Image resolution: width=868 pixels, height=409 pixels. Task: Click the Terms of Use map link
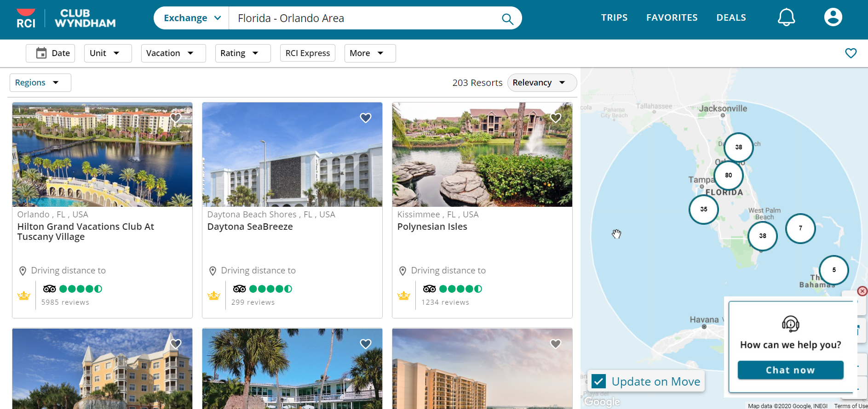pos(851,406)
